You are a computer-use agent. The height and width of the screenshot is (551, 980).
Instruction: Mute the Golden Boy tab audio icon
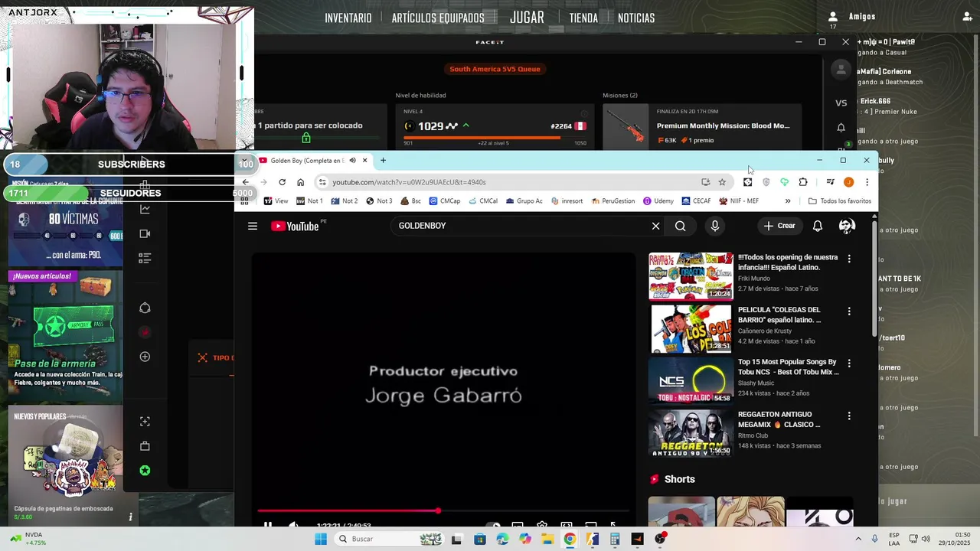352,161
